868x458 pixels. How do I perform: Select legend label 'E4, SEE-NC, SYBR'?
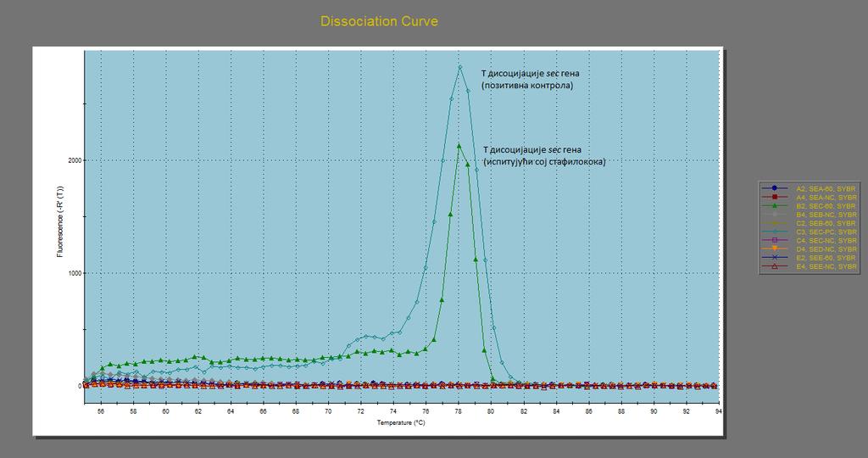(826, 266)
